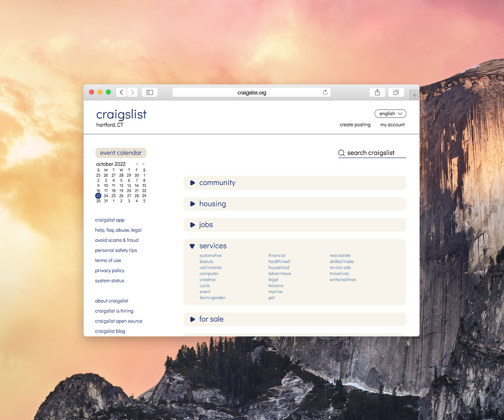This screenshot has width=504, height=420.
Task: Open pet services category
Action: 272,298
